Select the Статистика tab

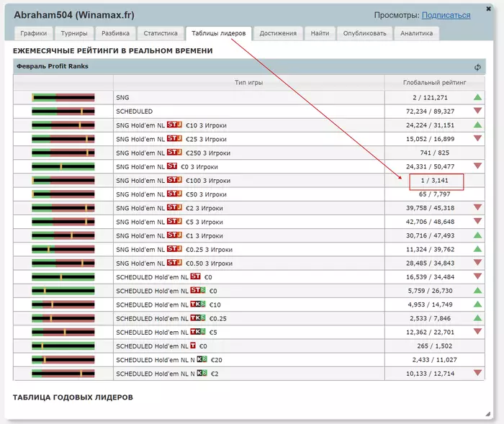pyautogui.click(x=161, y=33)
